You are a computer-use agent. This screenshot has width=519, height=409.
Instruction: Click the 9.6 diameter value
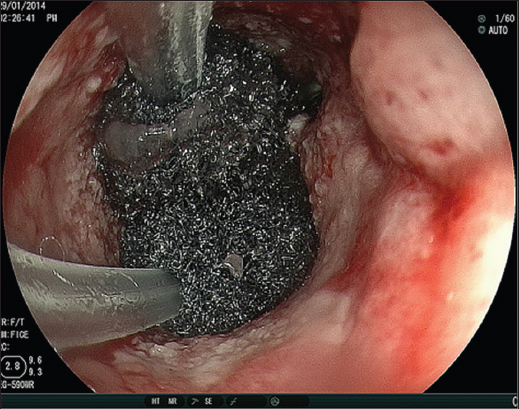click(35, 360)
